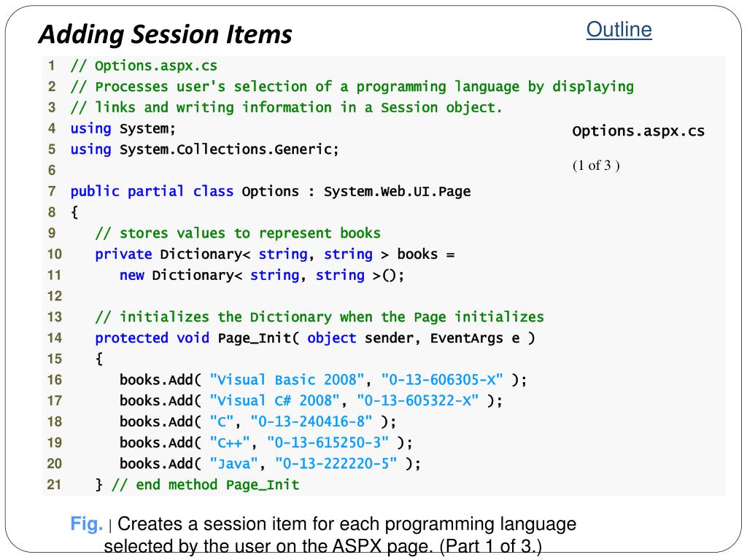
Task: Click the opening brace on line 15
Action: pos(99,359)
